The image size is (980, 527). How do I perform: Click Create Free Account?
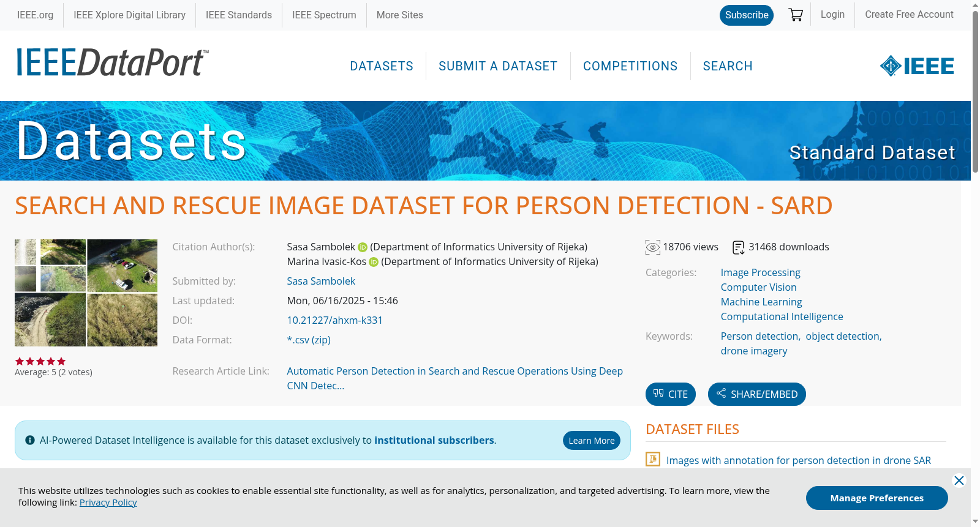coord(909,14)
